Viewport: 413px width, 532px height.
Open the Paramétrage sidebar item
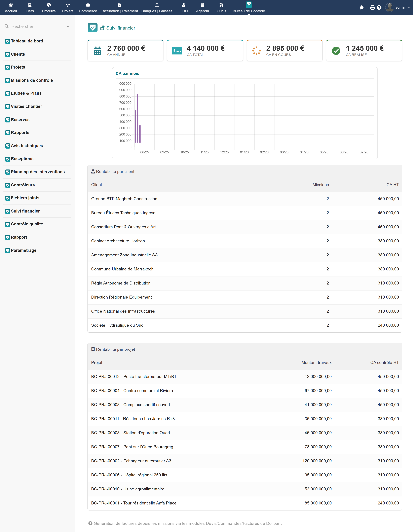point(24,250)
